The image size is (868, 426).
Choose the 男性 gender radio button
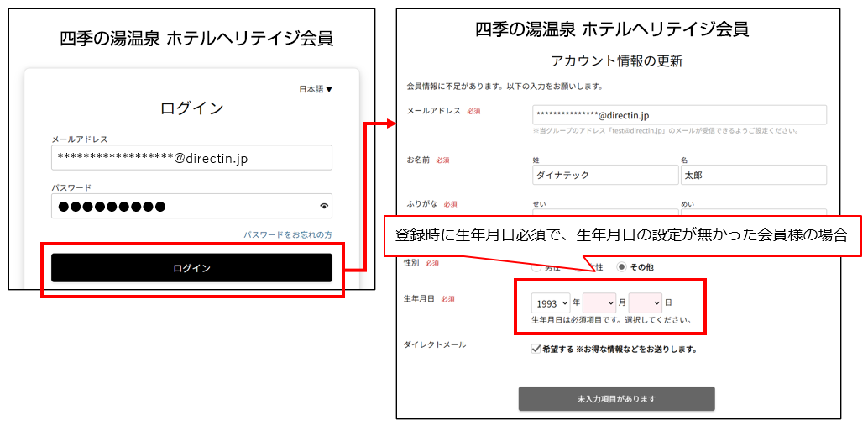[x=536, y=268]
